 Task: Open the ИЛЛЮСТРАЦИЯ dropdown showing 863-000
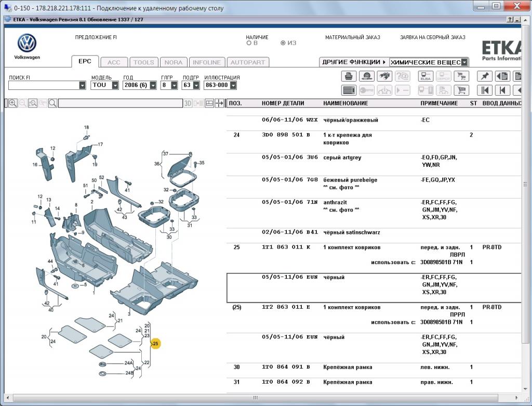click(x=233, y=86)
